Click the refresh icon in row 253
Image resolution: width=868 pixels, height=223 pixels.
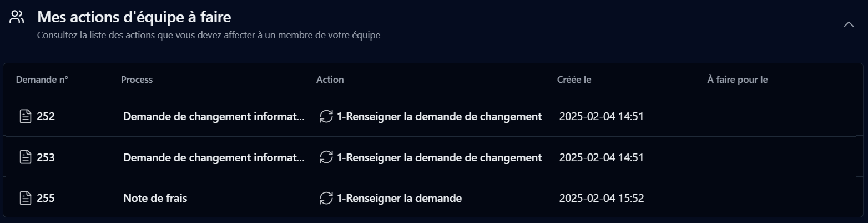click(326, 157)
